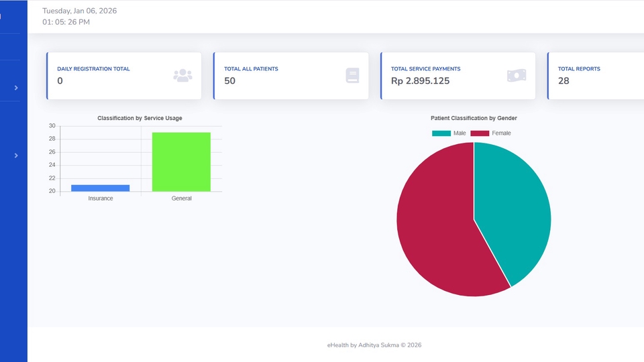This screenshot has height=362, width=644.
Task: Click the Daily Registration Total heading
Action: click(93, 69)
